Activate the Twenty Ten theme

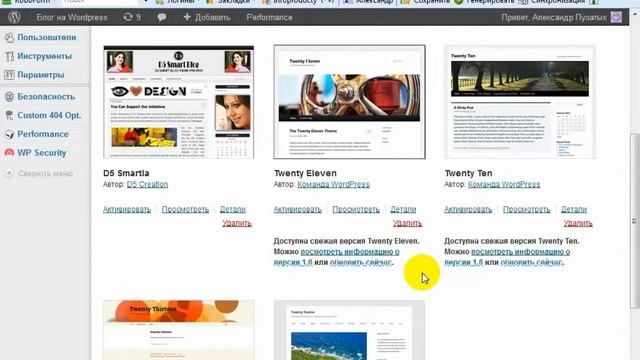[468, 209]
